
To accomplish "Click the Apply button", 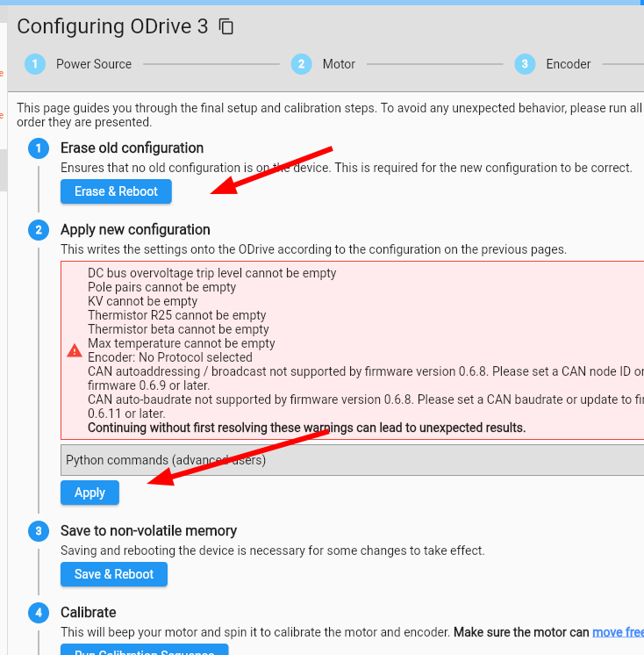I will (x=89, y=493).
